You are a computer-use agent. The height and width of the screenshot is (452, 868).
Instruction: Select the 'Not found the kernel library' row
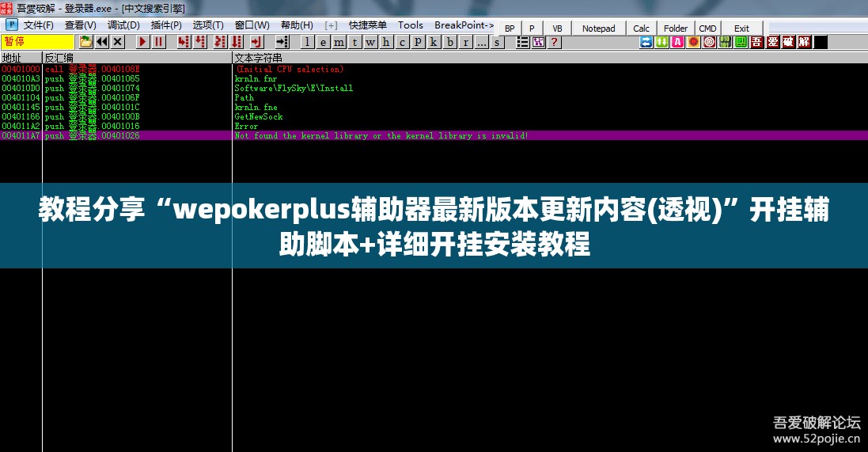pyautogui.click(x=434, y=135)
